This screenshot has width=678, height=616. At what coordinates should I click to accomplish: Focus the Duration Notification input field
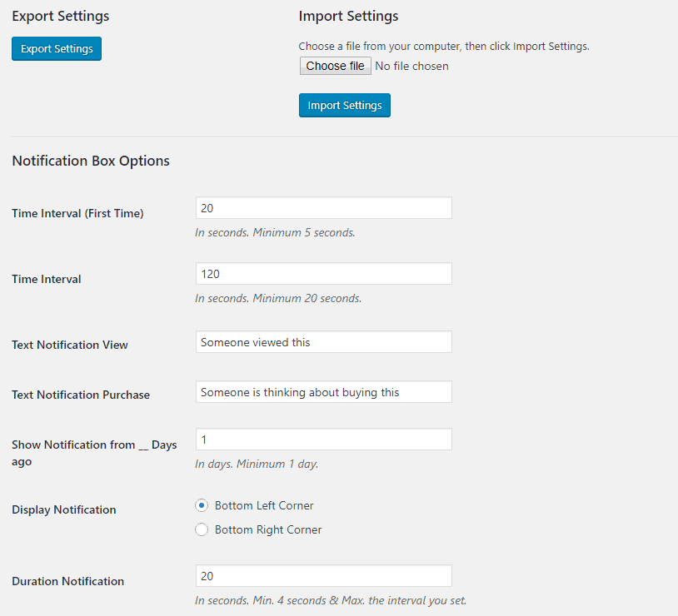coord(323,576)
